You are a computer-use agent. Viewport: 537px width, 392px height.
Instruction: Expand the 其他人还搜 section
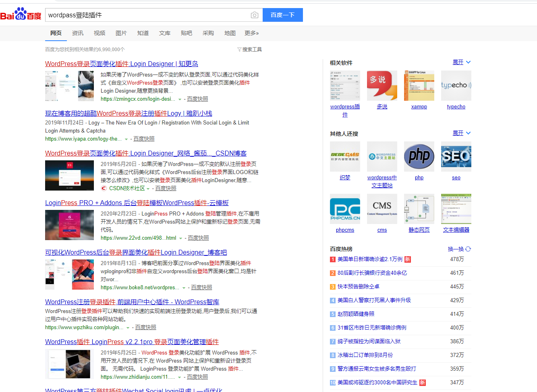(x=462, y=133)
